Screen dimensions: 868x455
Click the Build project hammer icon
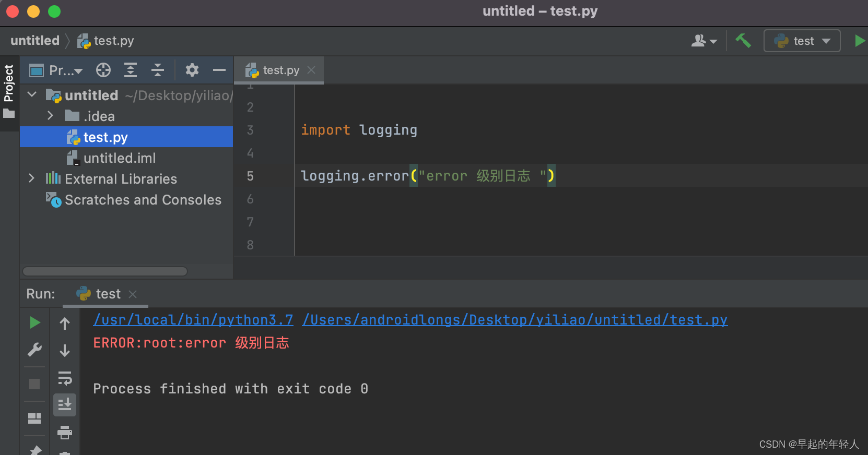(743, 40)
